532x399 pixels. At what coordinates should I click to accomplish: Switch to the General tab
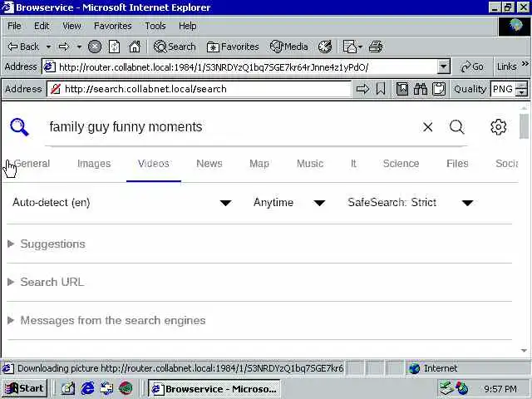pos(32,164)
